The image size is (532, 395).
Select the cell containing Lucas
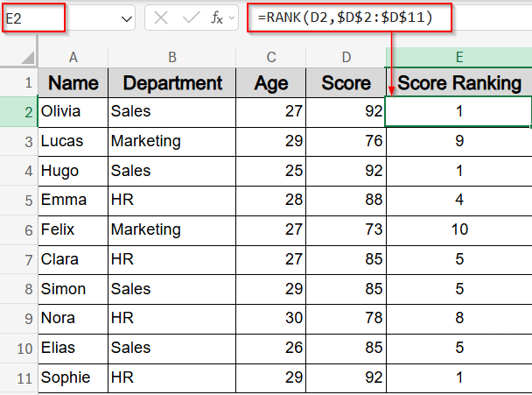[73, 141]
